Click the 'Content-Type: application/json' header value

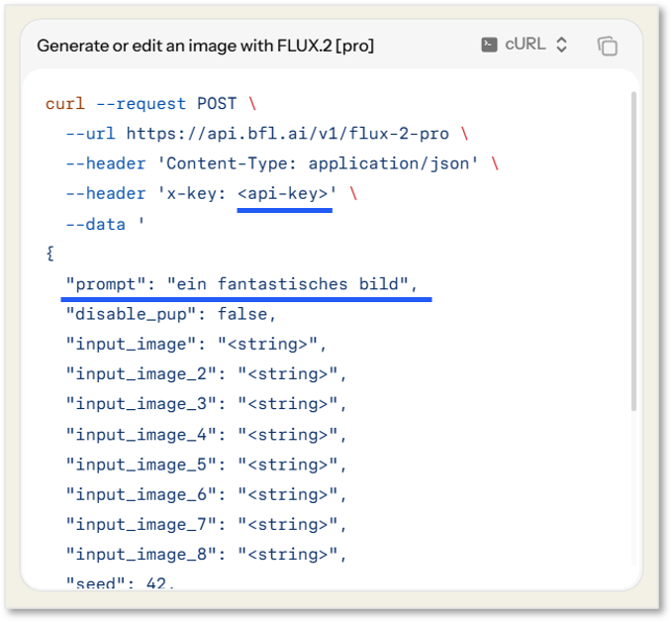point(318,163)
